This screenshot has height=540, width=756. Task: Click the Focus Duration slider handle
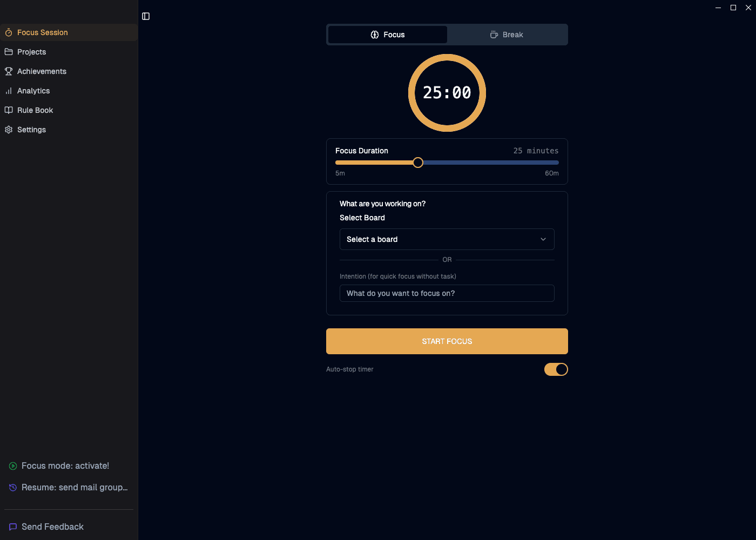tap(418, 163)
